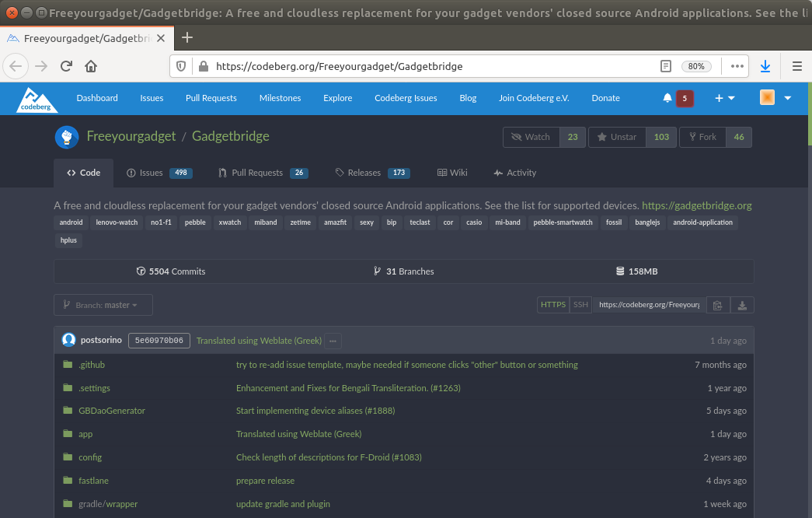Click the tracking protection shield icon
The width and height of the screenshot is (812, 518).
click(180, 66)
